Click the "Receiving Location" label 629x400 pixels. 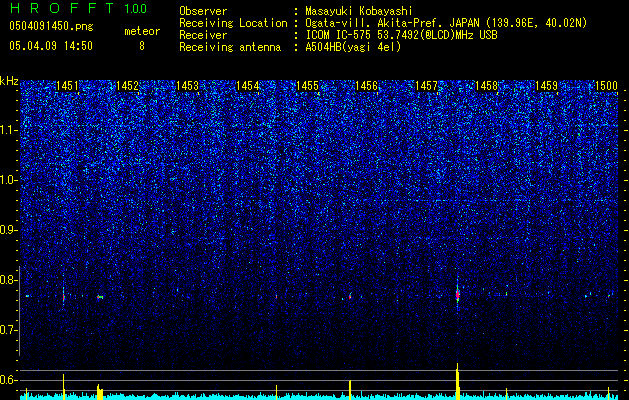(233, 23)
